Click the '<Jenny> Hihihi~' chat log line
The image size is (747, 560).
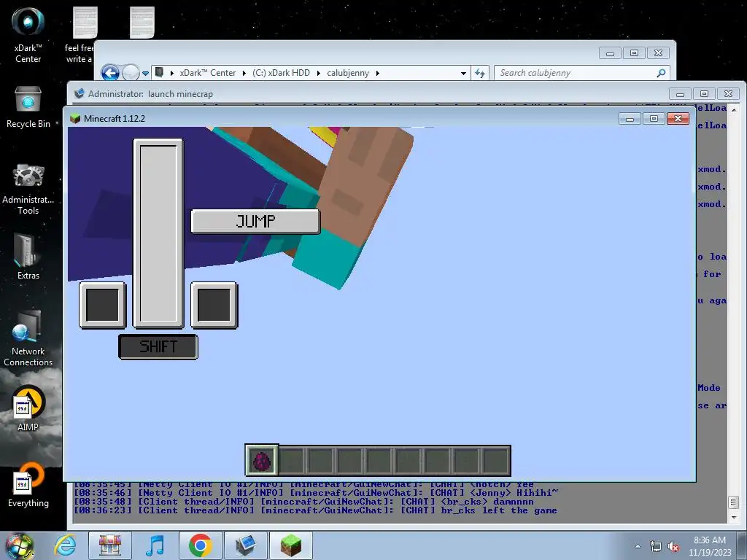tap(316, 493)
